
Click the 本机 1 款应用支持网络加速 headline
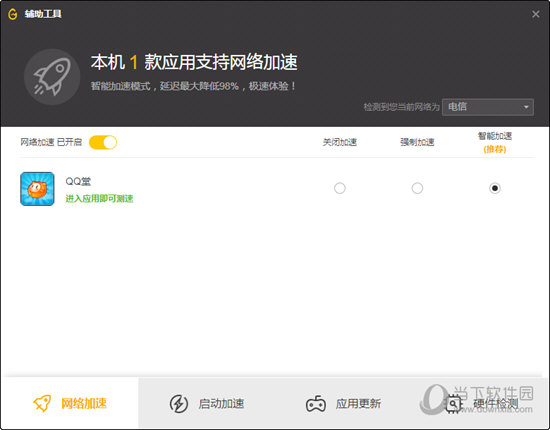(194, 62)
